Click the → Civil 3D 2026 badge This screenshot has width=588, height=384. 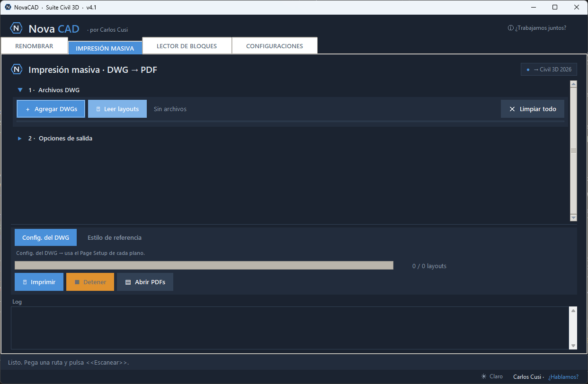tap(549, 70)
